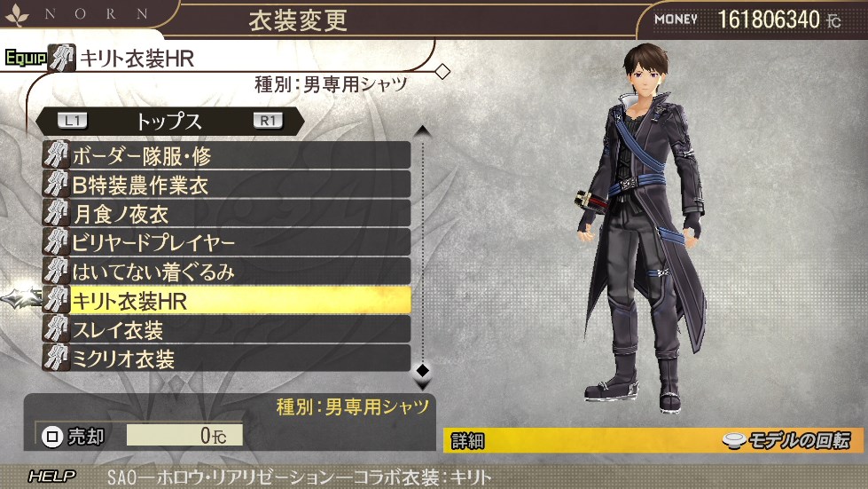Click the down arrow below the list
This screenshot has height=489, width=868.
pos(423,385)
